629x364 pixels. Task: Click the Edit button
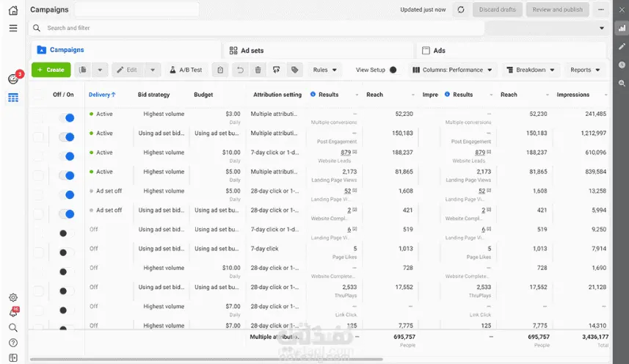(x=128, y=70)
